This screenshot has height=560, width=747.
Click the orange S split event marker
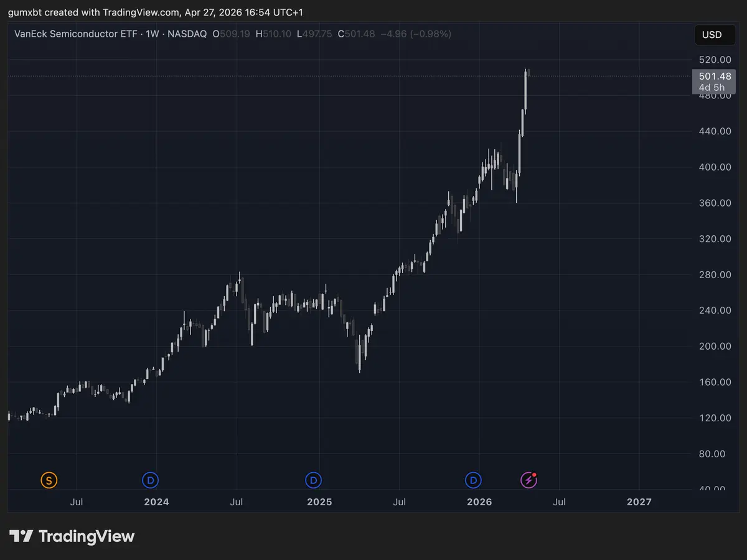(49, 480)
